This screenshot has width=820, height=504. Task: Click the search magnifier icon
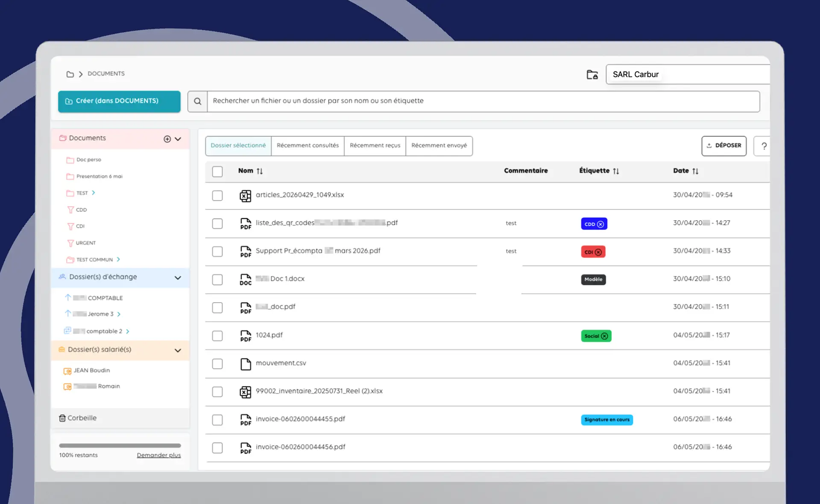point(197,101)
